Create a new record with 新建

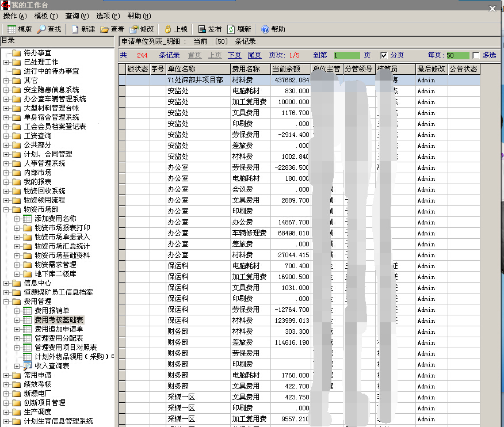tap(75, 29)
